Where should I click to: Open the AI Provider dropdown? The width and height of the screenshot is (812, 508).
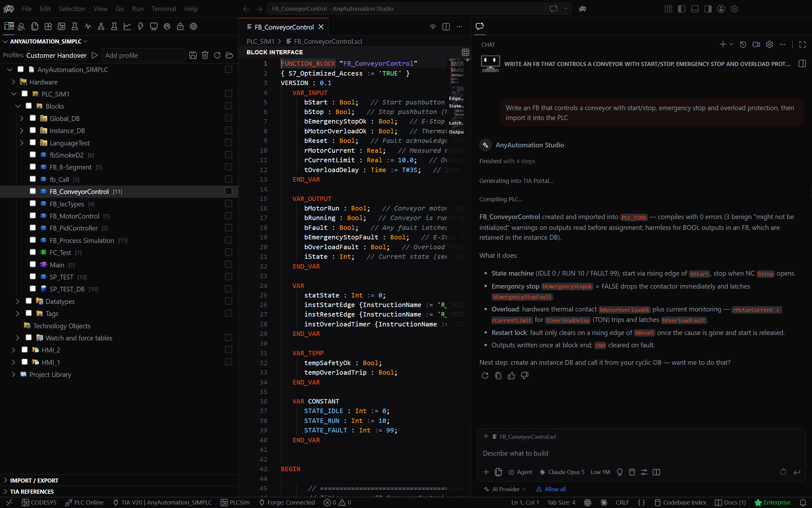coord(505,489)
